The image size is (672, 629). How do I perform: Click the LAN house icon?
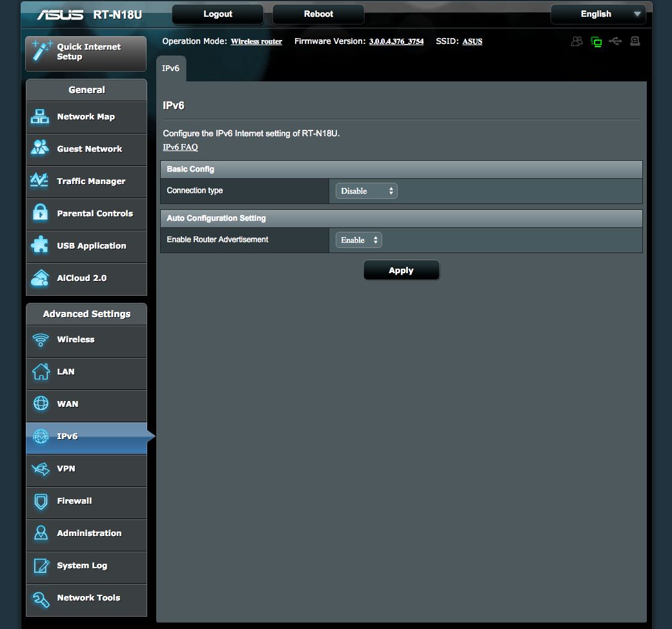(41, 371)
